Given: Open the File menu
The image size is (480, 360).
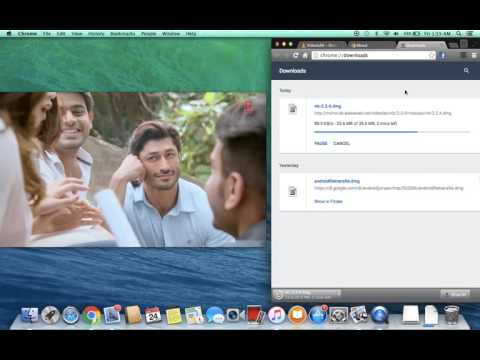Looking at the screenshot, I should pos(47,34).
